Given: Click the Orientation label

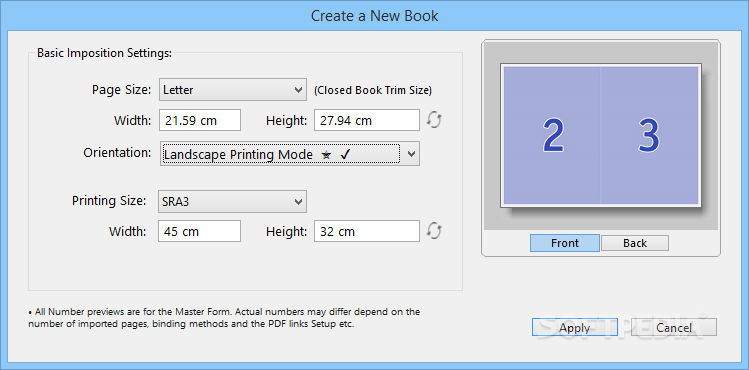Looking at the screenshot, I should pos(118,153).
